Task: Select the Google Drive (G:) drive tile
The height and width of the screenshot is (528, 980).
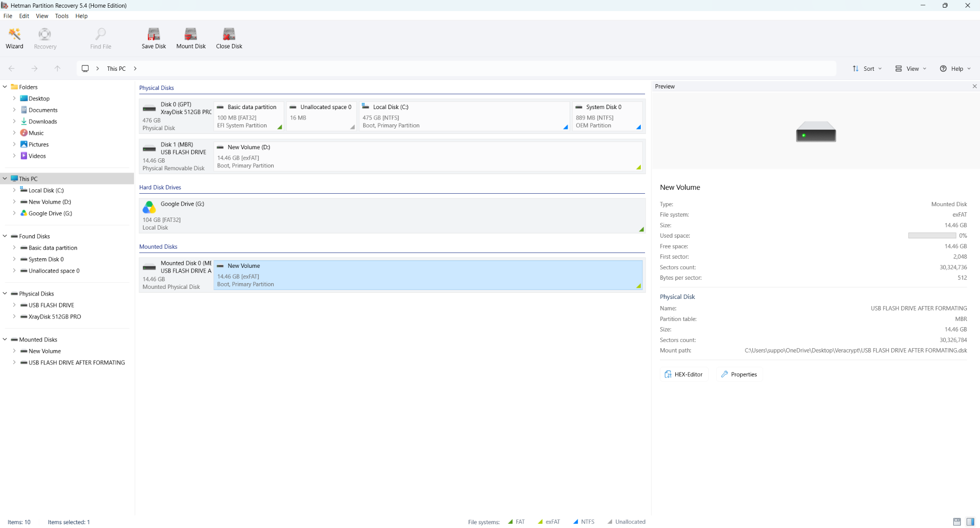Action: 392,216
